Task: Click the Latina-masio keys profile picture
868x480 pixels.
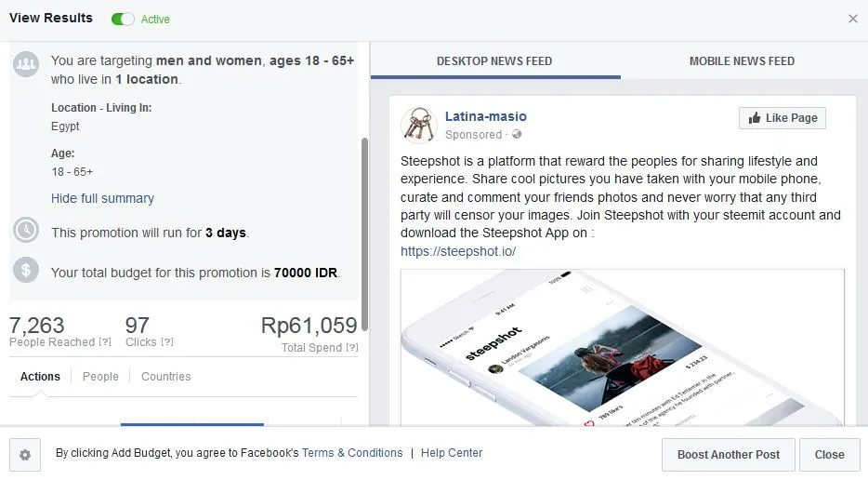Action: click(419, 126)
